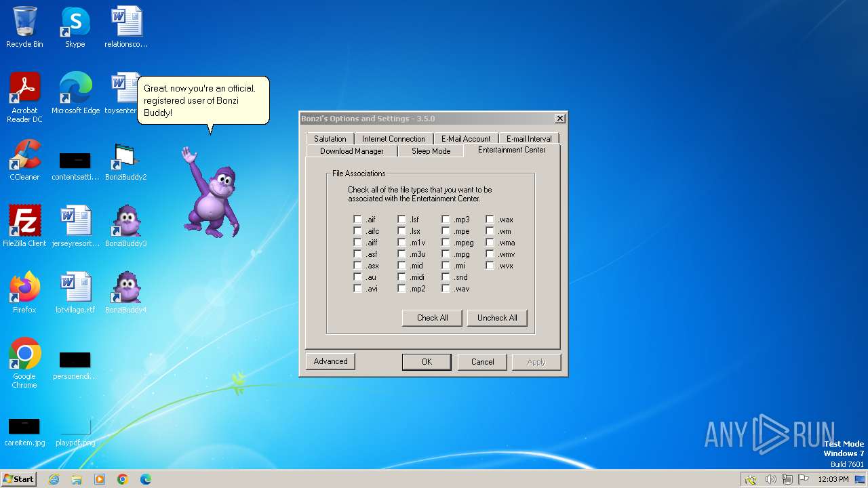
Task: Launch FileZilla Client shortcut
Action: [x=24, y=226]
